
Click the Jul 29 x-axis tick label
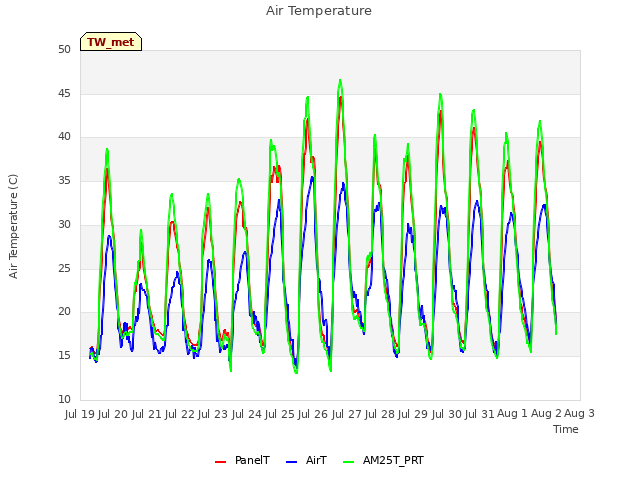(x=413, y=414)
